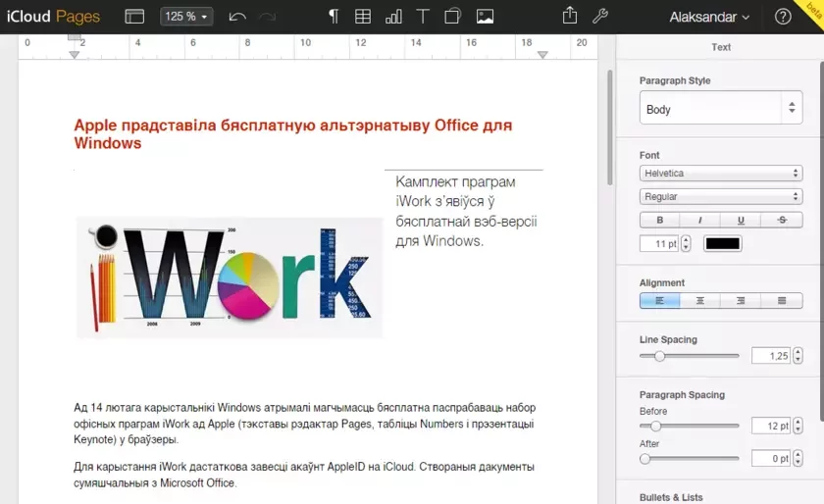Add a text box with the T icon
This screenshot has height=504, width=824.
tap(423, 17)
